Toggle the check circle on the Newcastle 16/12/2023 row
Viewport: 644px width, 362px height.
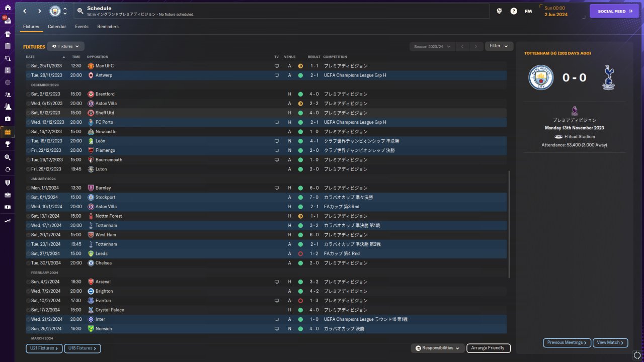coord(28,132)
